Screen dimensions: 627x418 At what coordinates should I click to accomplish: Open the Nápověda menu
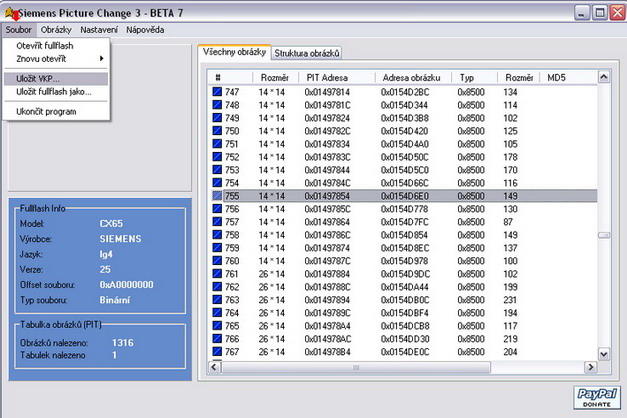[x=145, y=30]
